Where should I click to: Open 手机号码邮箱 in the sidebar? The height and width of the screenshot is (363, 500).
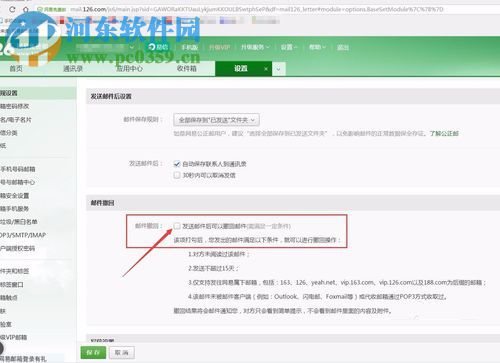(18, 169)
